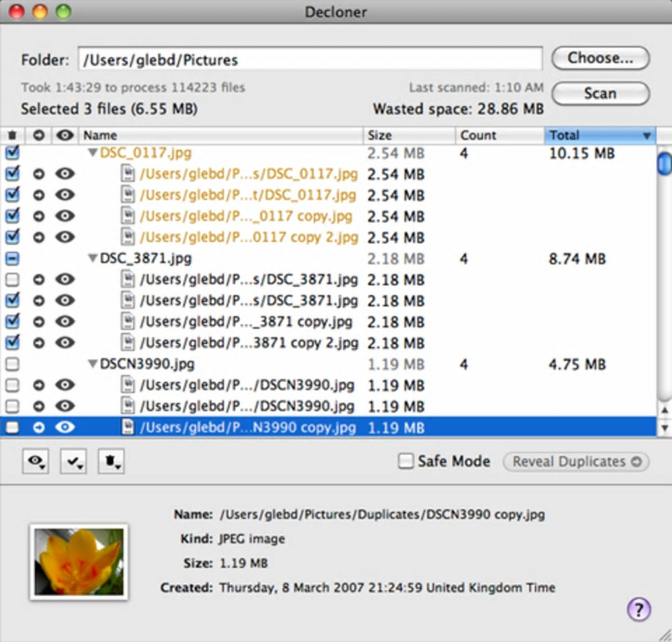Click eye icon for _3871 copy.jpg row
Image resolution: width=672 pixels, height=642 pixels.
point(65,321)
